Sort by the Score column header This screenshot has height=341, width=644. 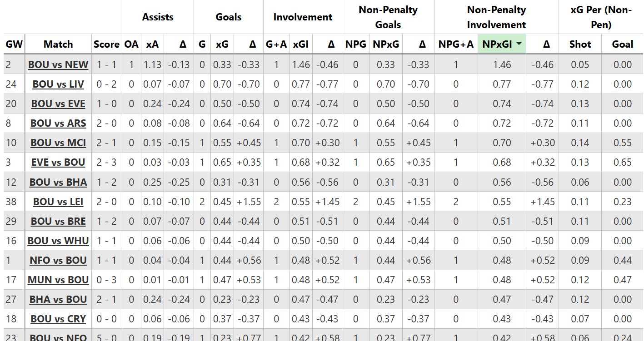pyautogui.click(x=106, y=44)
